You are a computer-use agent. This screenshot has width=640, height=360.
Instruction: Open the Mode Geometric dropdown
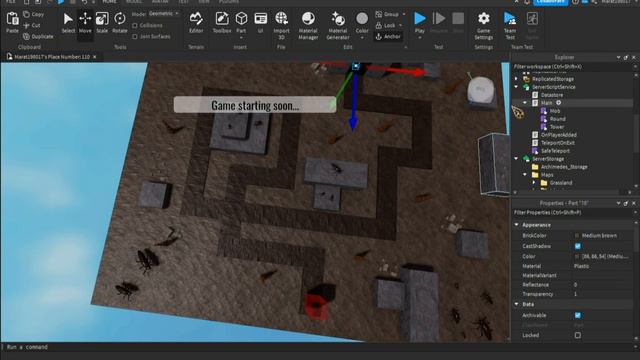pyautogui.click(x=164, y=13)
